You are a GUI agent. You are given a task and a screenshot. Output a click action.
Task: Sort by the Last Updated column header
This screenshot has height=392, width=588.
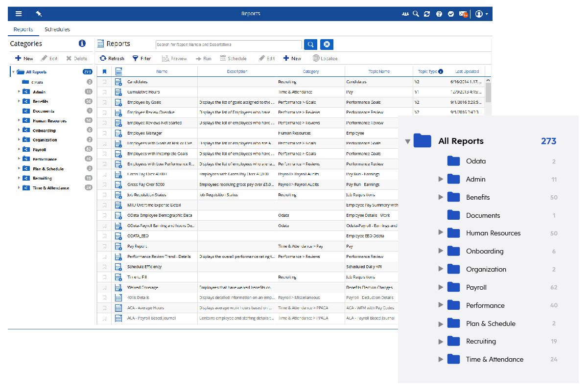[467, 71]
